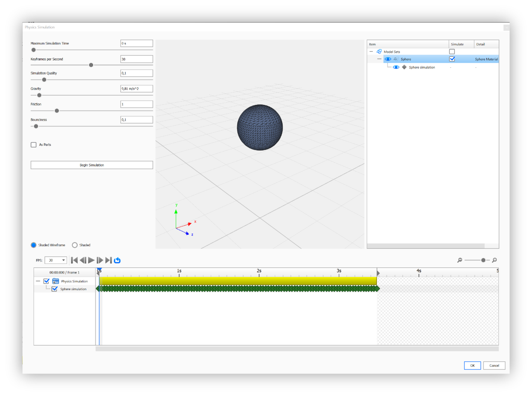Image resolution: width=532 pixels, height=396 pixels.
Task: Switch display mode to Shaded
Action: (75, 245)
